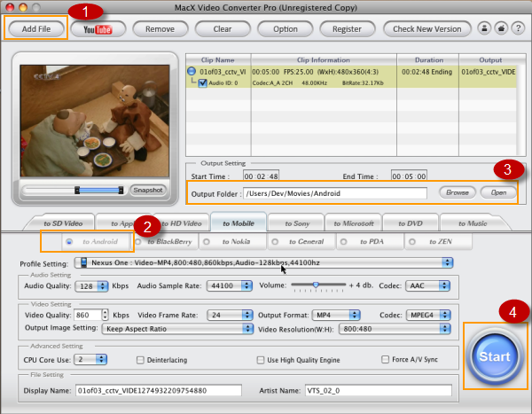Click the Video Quality stepper arrows

106,315
